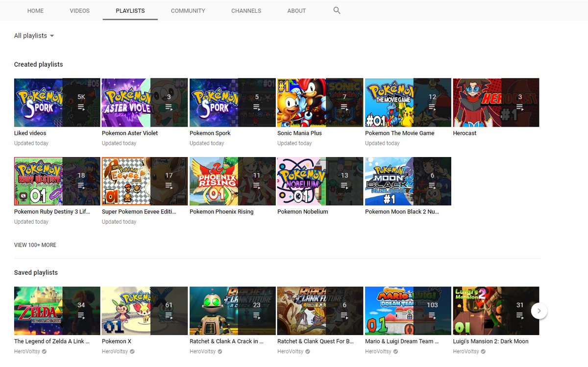Open Ratchet & Clank A Crack in title

click(227, 341)
